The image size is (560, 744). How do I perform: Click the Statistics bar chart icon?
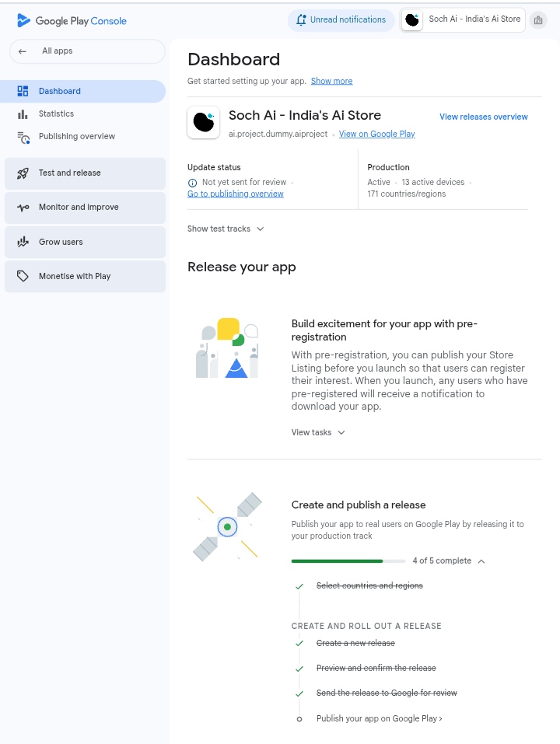point(23,114)
